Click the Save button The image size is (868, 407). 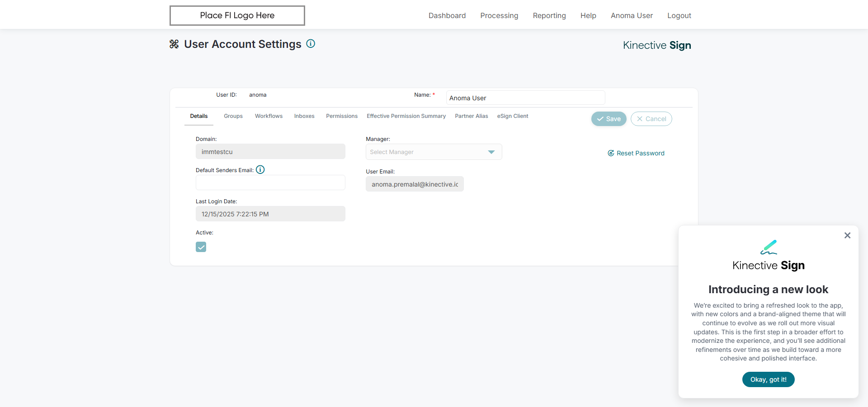point(609,119)
